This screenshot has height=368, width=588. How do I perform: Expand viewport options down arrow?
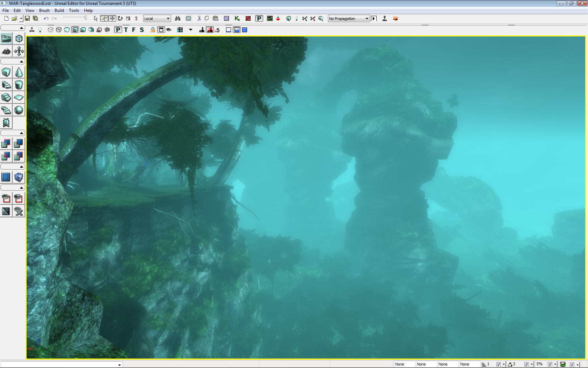pyautogui.click(x=191, y=30)
